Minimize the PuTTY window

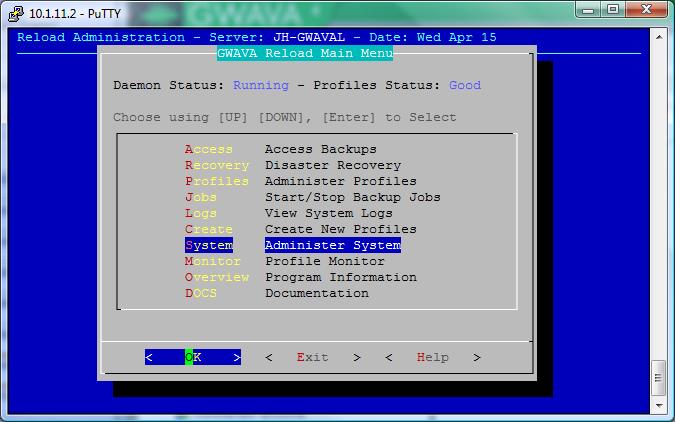tap(589, 9)
